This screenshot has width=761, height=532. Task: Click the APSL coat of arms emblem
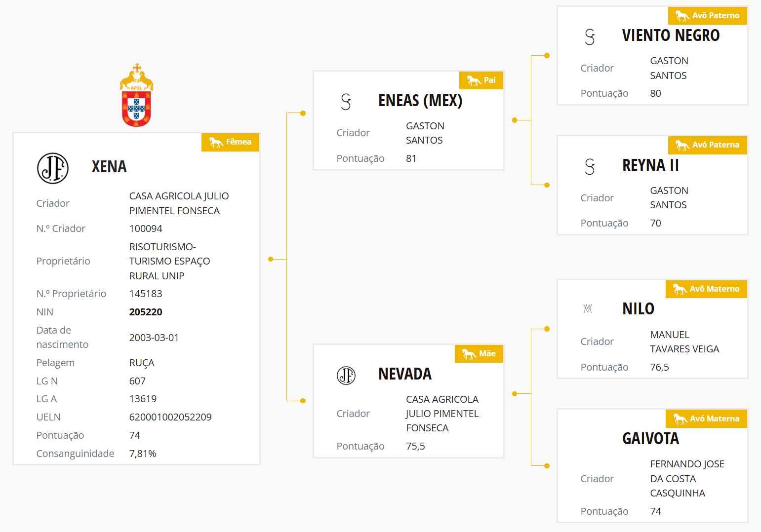[136, 95]
